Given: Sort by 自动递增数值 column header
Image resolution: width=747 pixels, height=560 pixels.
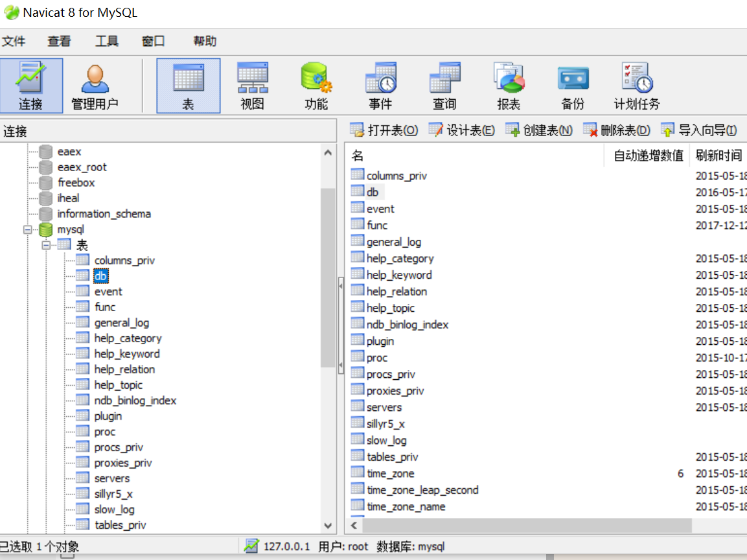Looking at the screenshot, I should [647, 156].
